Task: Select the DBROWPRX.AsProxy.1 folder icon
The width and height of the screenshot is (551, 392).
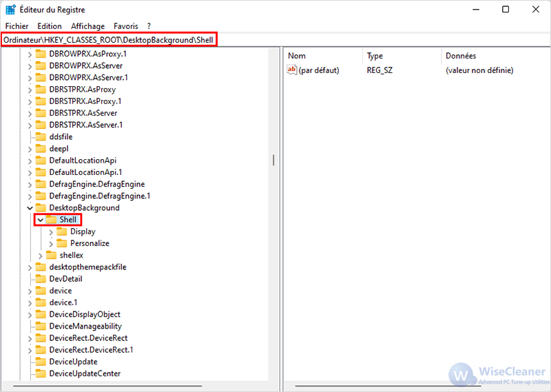Action: pyautogui.click(x=41, y=54)
